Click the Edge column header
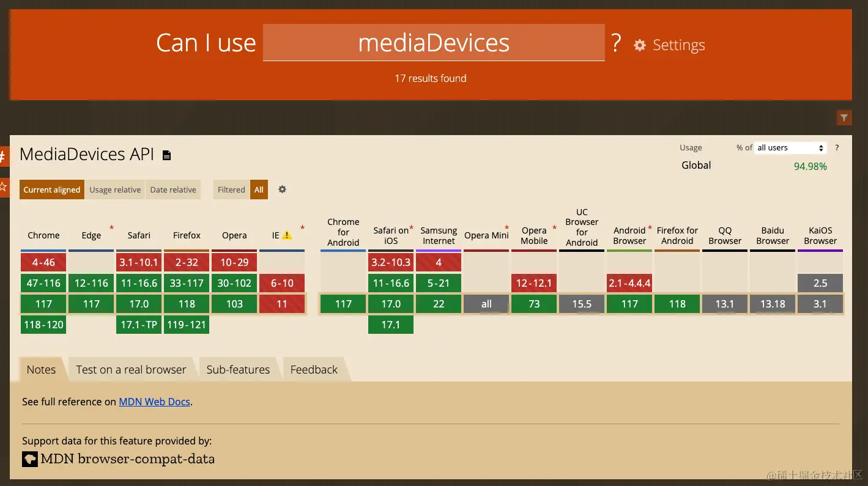Viewport: 868px width, 486px height. click(x=91, y=235)
